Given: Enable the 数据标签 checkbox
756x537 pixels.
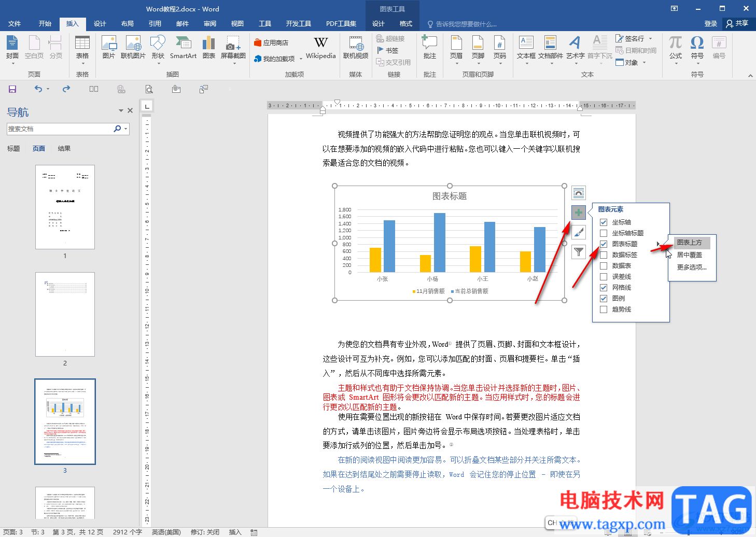Looking at the screenshot, I should pyautogui.click(x=604, y=255).
